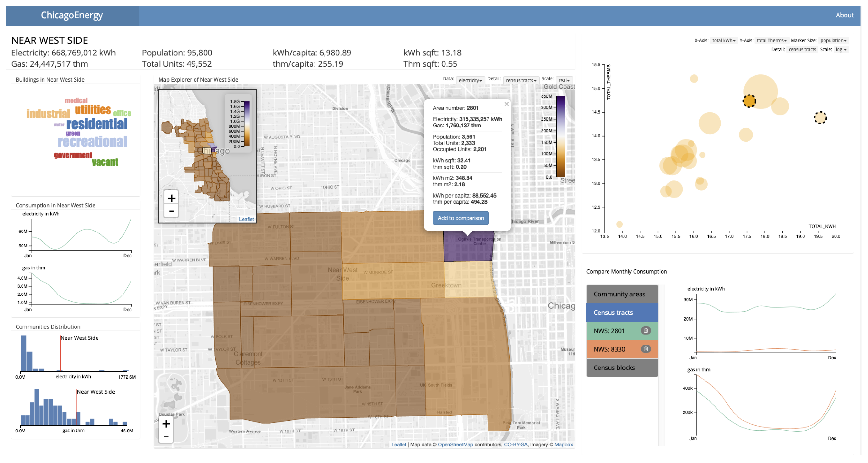Remove NWS: 8330 trash icon
Viewport: 868px width, 463px height.
[645, 349]
